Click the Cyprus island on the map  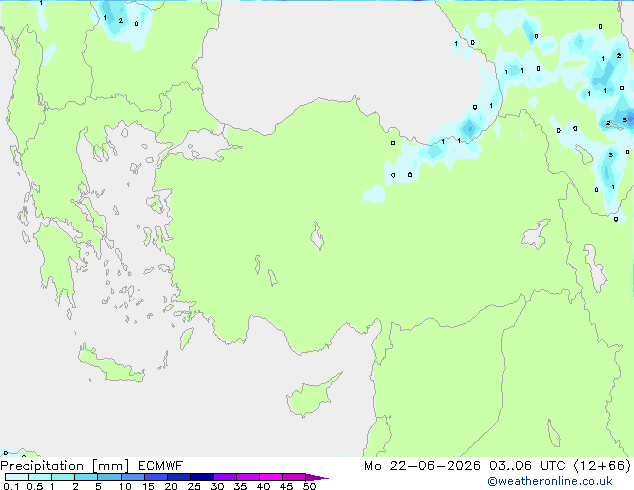coord(309,397)
